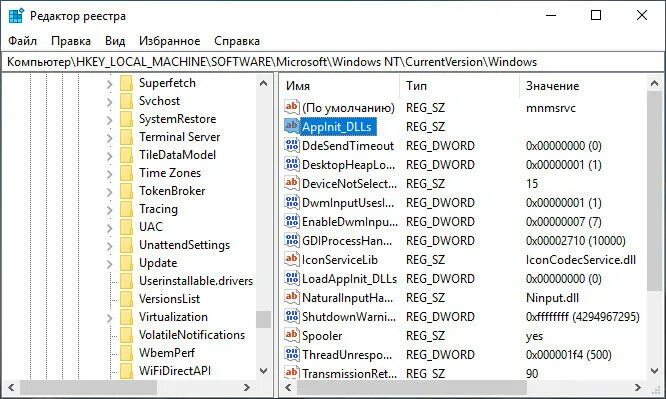Expand the Update key

click(x=110, y=264)
